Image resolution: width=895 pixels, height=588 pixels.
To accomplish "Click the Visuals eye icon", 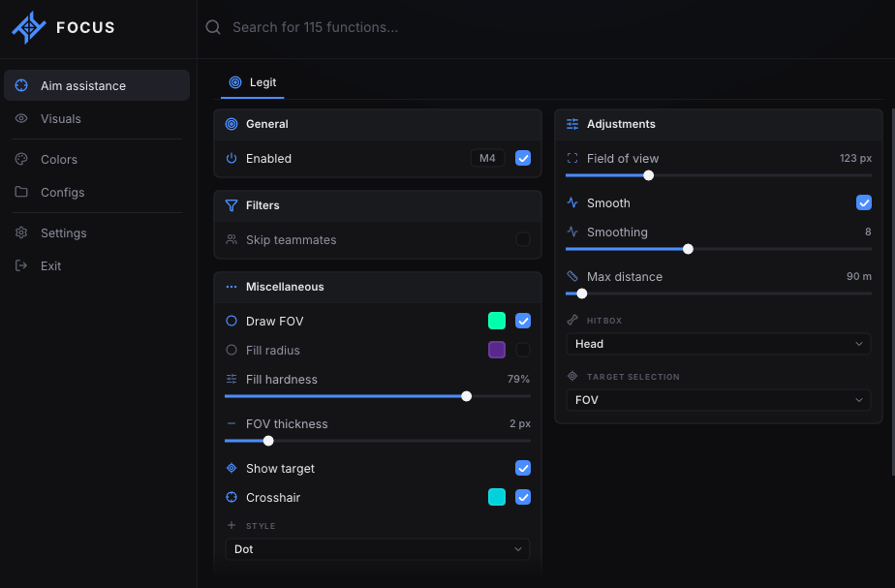I will coord(21,119).
